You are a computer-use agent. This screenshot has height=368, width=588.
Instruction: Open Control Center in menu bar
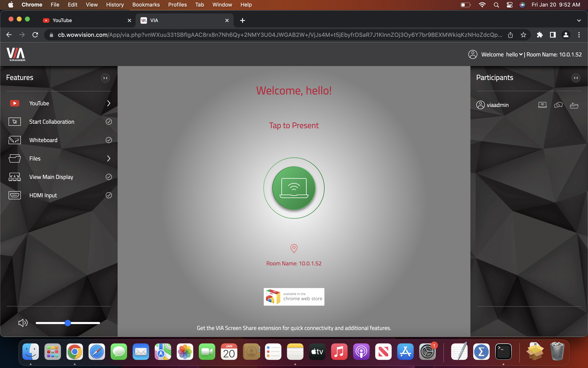tap(509, 5)
